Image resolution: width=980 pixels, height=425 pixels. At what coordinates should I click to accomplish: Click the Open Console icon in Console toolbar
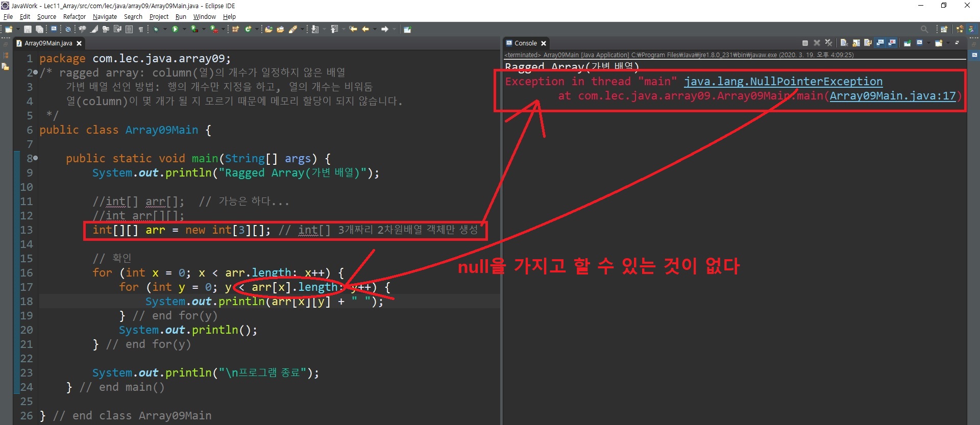coord(939,43)
